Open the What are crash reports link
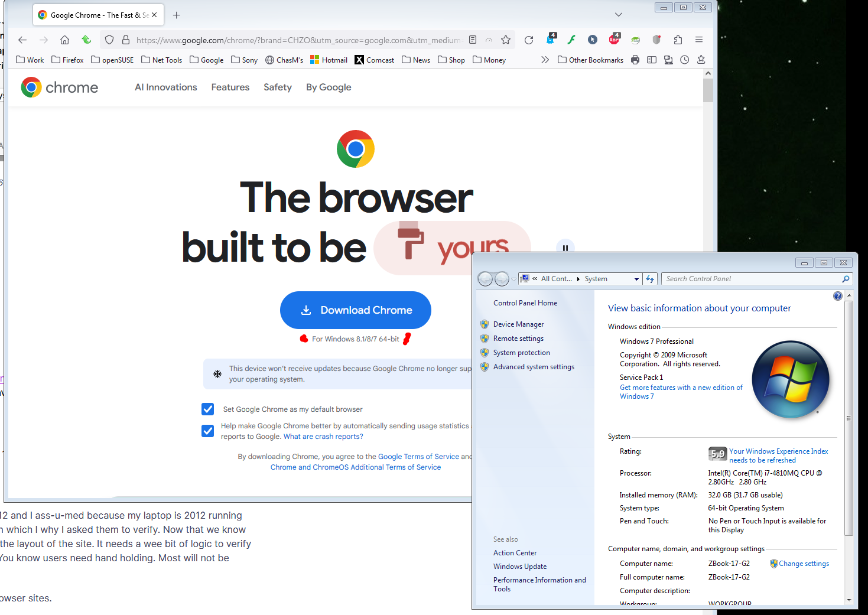This screenshot has height=615, width=868. 323,437
